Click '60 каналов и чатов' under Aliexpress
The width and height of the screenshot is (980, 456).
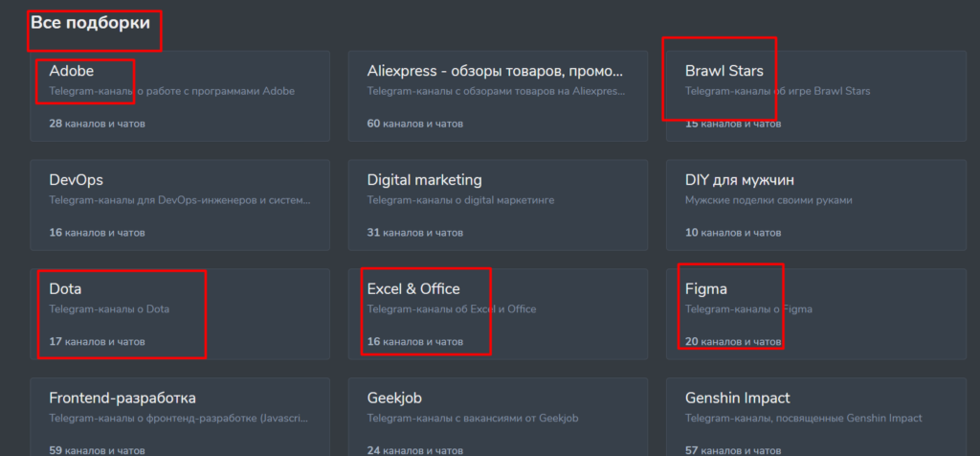tap(415, 124)
